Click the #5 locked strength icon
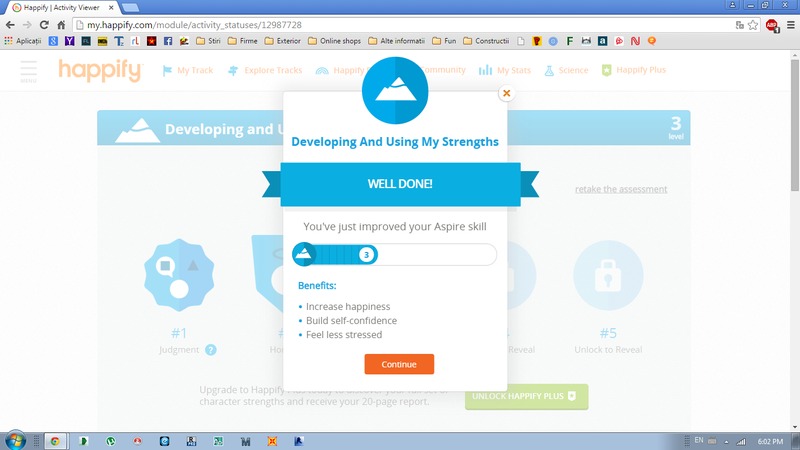Viewport: 800px width, 450px height. click(608, 276)
